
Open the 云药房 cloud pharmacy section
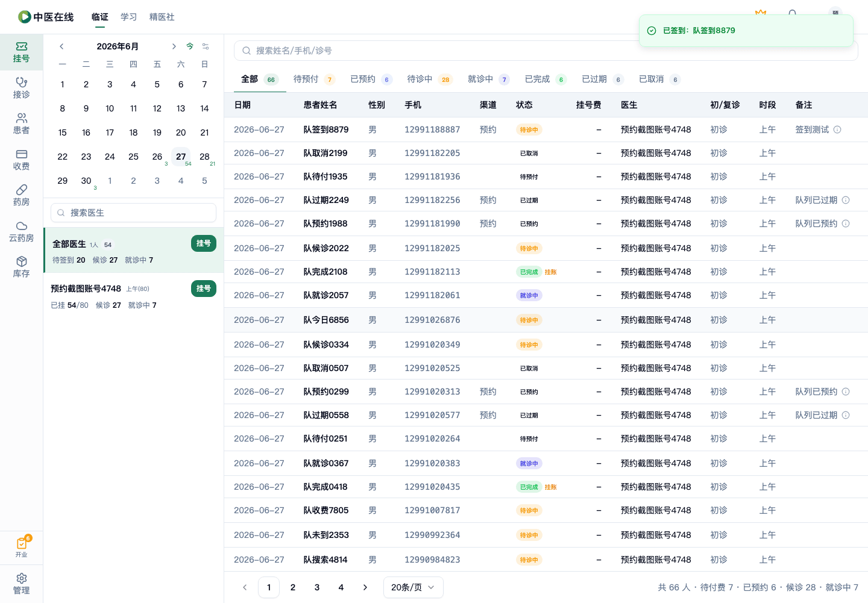click(x=21, y=231)
